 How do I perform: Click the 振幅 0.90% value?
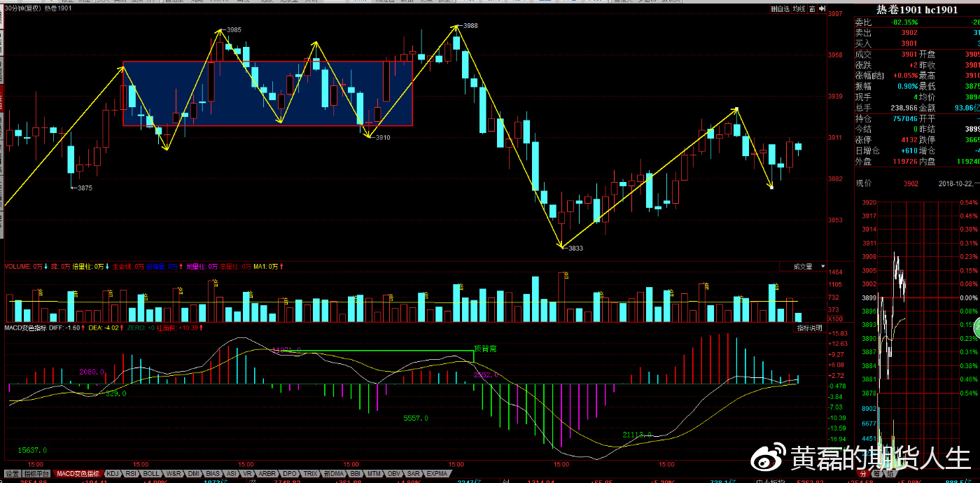pyautogui.click(x=907, y=86)
